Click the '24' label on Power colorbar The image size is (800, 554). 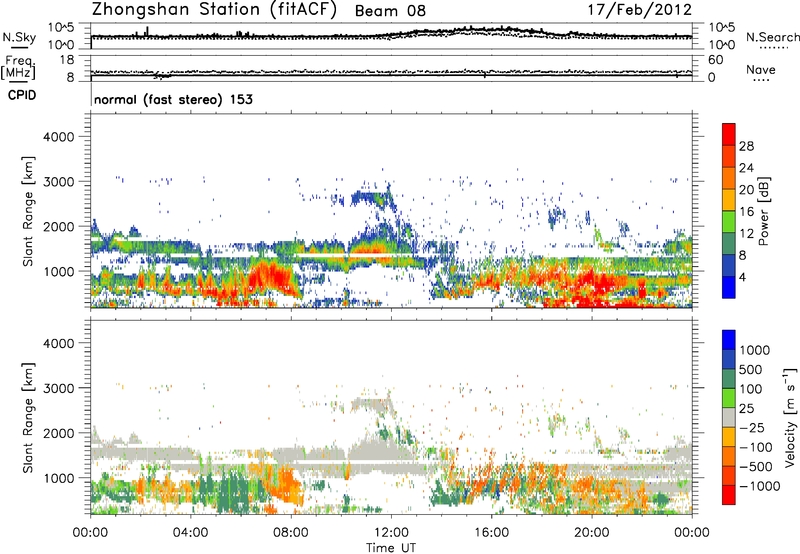(x=746, y=168)
